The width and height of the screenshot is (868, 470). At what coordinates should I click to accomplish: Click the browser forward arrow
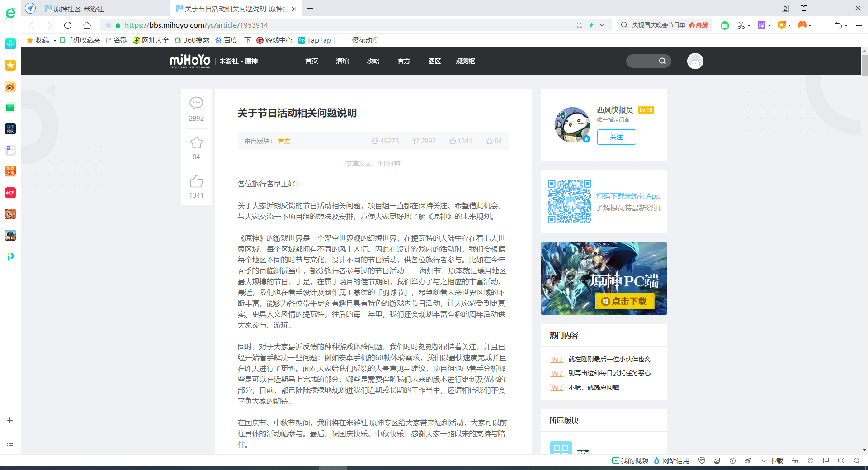(50, 25)
